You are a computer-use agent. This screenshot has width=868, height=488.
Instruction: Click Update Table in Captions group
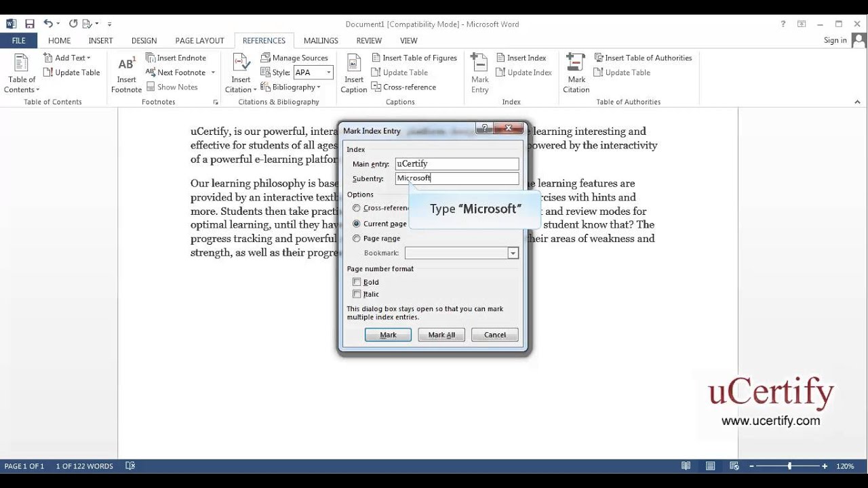pyautogui.click(x=399, y=73)
